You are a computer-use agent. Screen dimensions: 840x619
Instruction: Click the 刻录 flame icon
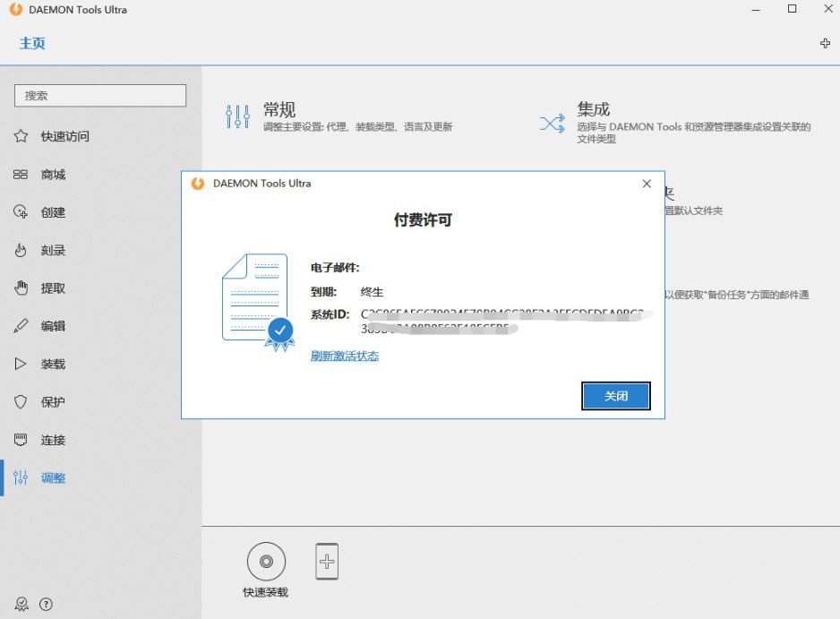point(21,250)
